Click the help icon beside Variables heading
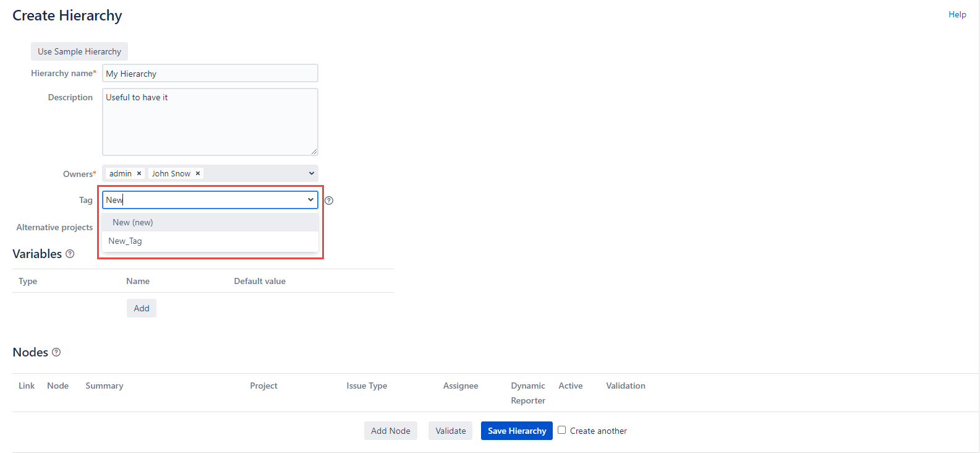 (x=70, y=254)
